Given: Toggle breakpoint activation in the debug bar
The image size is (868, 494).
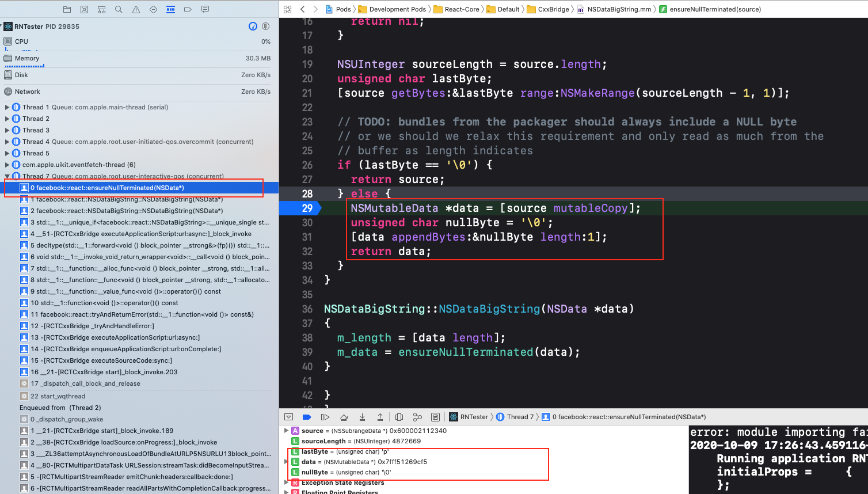Looking at the screenshot, I should pyautogui.click(x=307, y=417).
